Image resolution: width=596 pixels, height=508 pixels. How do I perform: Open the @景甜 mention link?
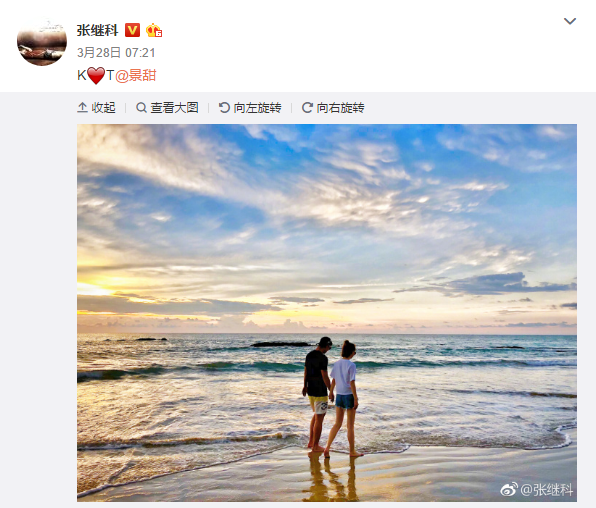tap(135, 75)
